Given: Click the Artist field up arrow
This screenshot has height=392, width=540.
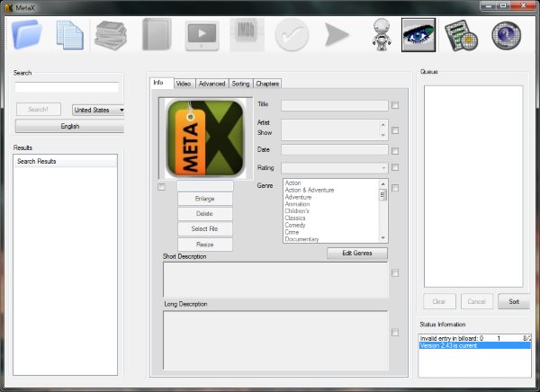Looking at the screenshot, I should [x=383, y=125].
